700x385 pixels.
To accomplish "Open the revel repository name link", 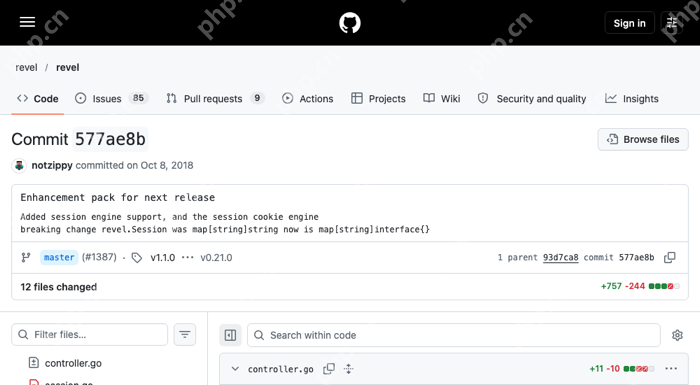I will point(67,67).
